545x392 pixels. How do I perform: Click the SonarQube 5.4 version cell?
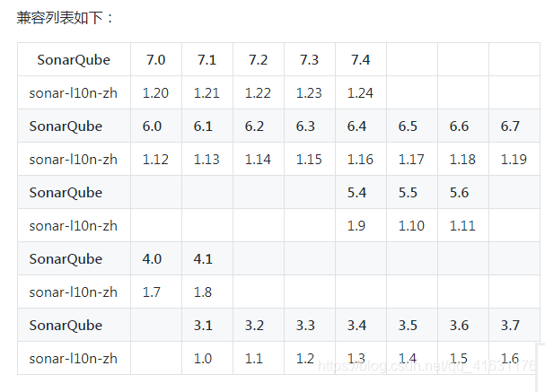356,193
